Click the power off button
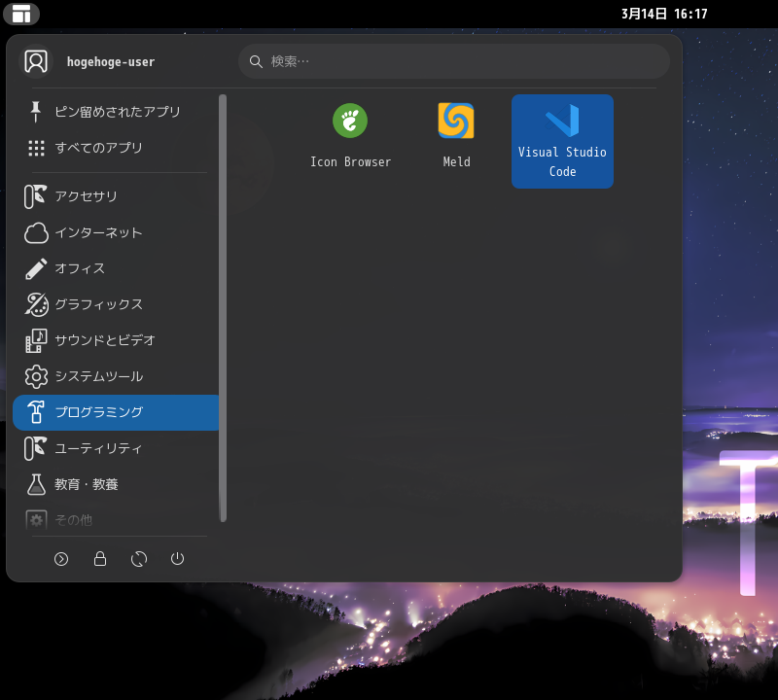The height and width of the screenshot is (700, 778). coord(178,559)
